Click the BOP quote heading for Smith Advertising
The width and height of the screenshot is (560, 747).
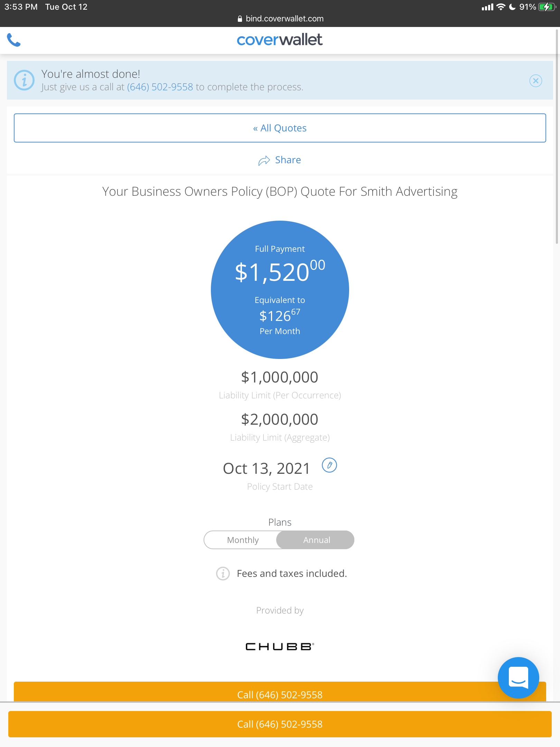(280, 192)
